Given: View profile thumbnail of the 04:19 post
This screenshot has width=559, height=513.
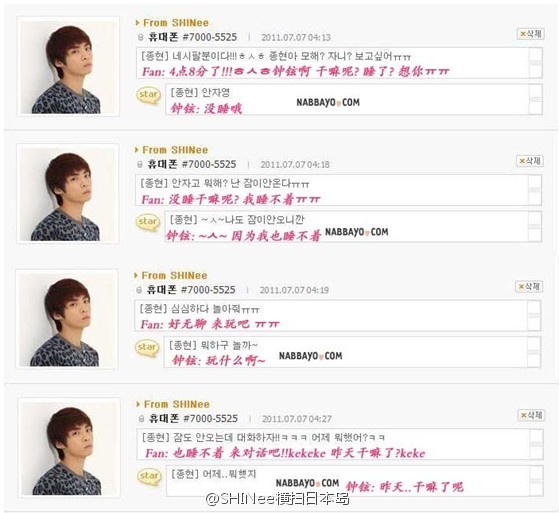Looking at the screenshot, I should coord(67,320).
